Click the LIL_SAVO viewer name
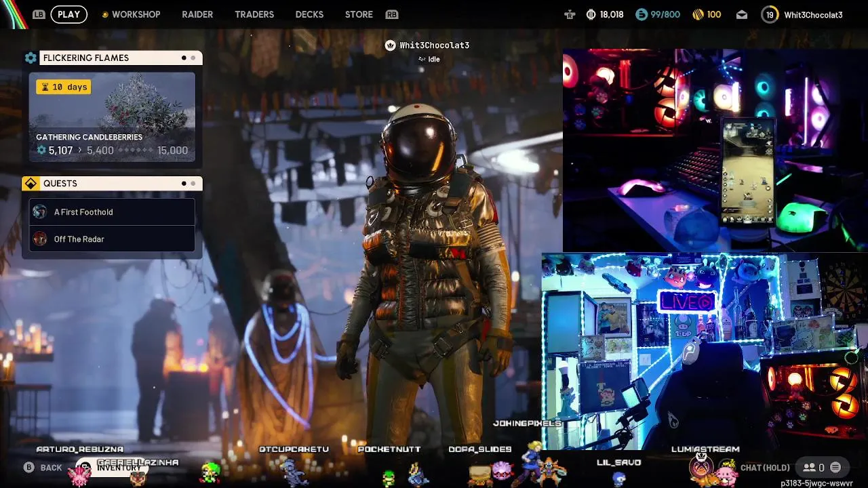Screen dimensions: 868x488 (x=618, y=462)
